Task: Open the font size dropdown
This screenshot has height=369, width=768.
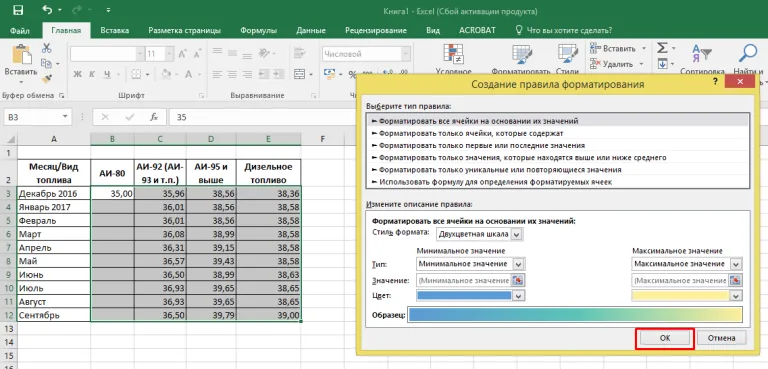Action: tap(169, 54)
